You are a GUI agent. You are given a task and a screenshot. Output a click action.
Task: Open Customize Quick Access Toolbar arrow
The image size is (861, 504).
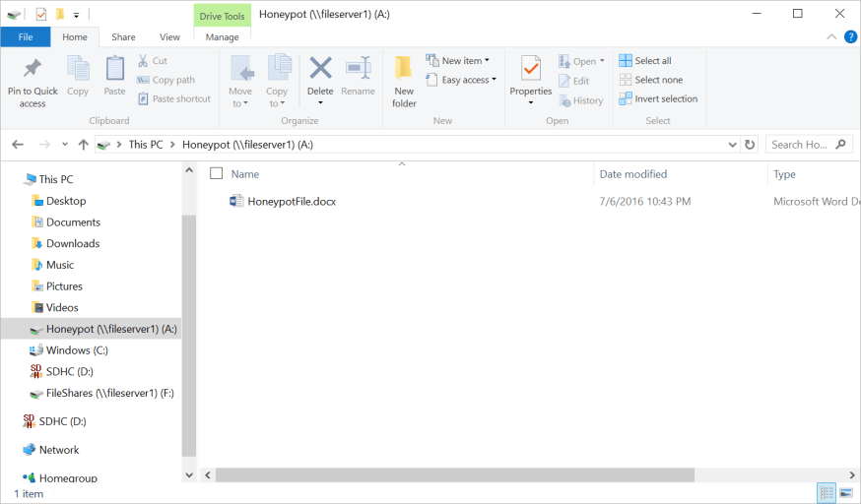(76, 15)
